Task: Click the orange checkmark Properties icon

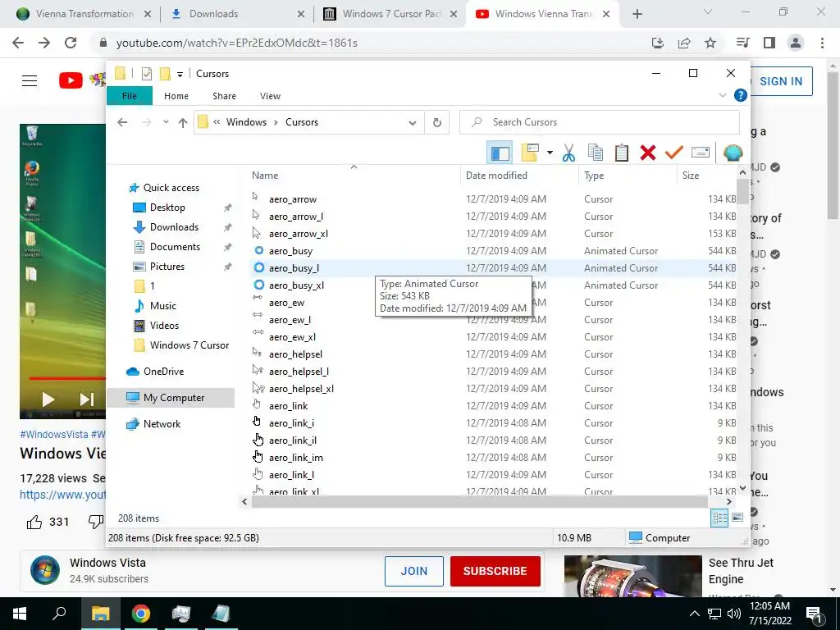Action: (x=674, y=153)
